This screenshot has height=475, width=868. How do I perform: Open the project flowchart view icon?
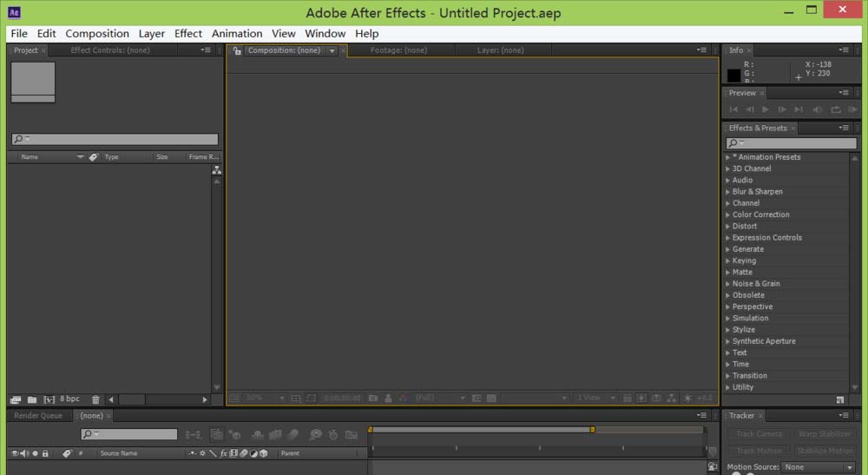216,170
